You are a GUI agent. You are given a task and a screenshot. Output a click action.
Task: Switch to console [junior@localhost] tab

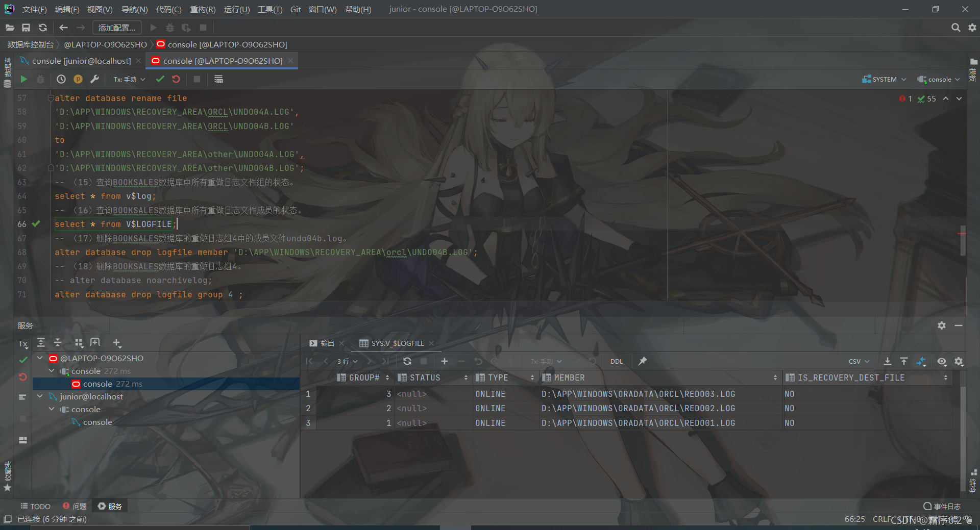(81, 61)
